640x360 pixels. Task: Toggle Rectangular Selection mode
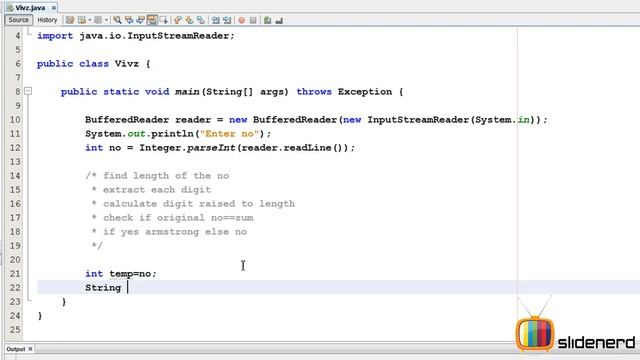(x=164, y=20)
